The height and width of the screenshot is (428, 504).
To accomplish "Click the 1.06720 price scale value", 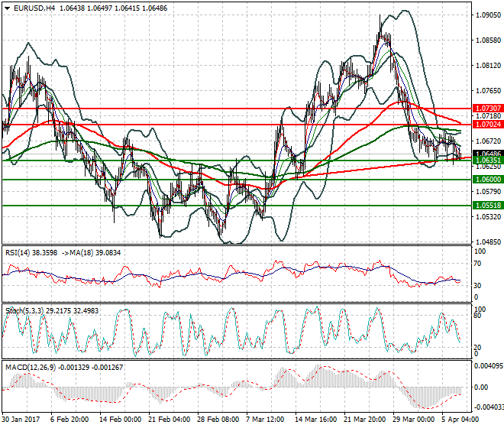I will (488, 141).
